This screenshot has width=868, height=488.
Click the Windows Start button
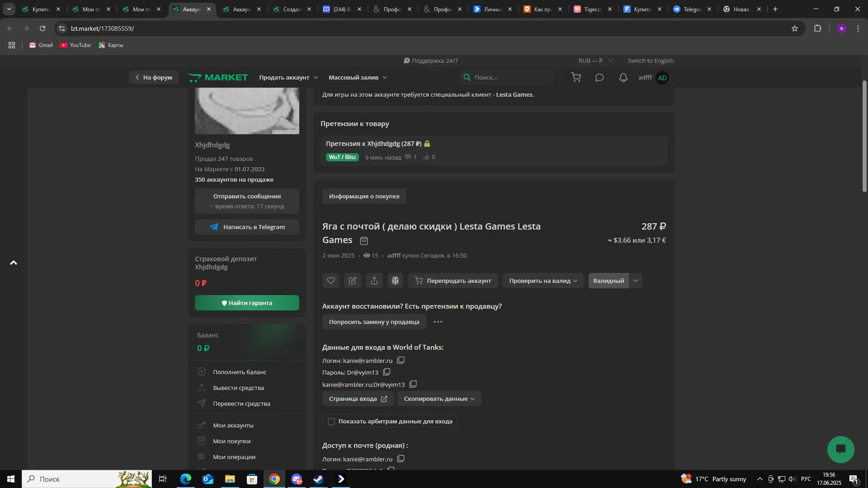[11, 479]
